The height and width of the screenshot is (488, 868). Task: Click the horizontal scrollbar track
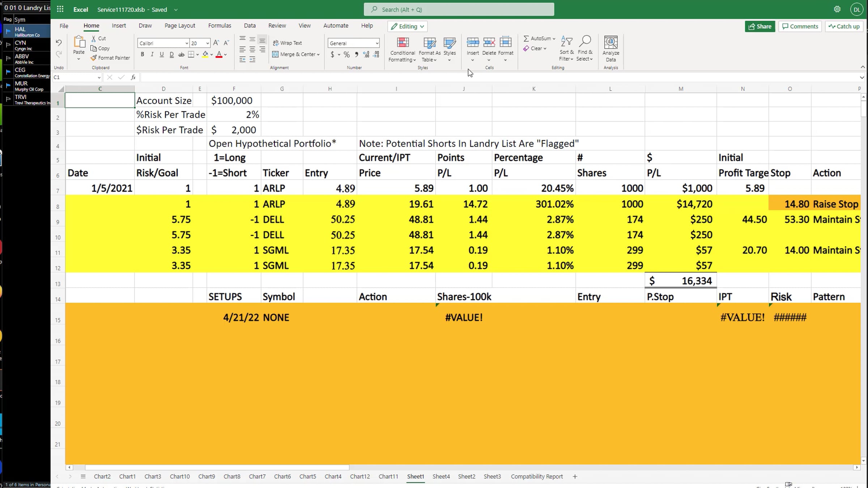[463, 467]
